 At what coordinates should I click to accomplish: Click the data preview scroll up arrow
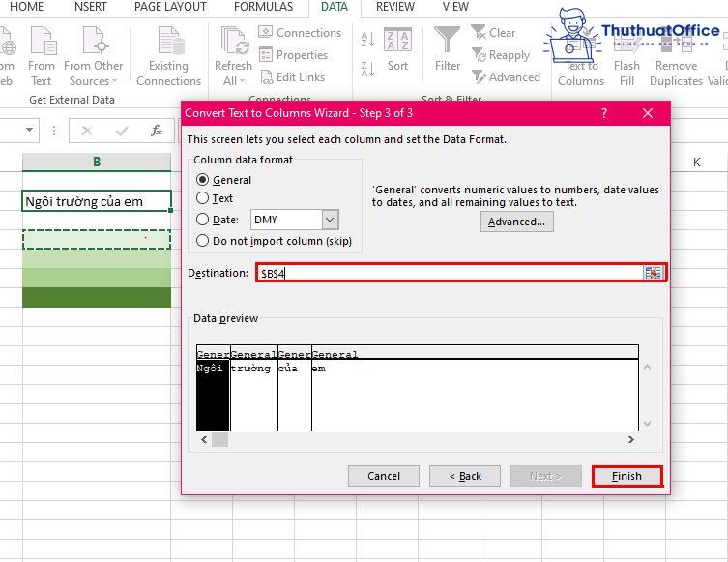647,368
